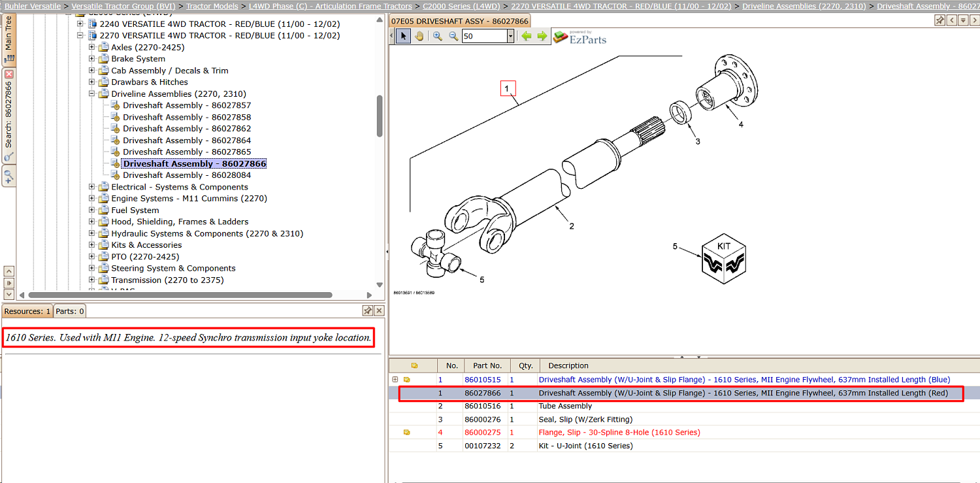Expand the 2240 VERSATILE 4WD TRACTOR node
This screenshot has width=980, height=483.
click(80, 24)
